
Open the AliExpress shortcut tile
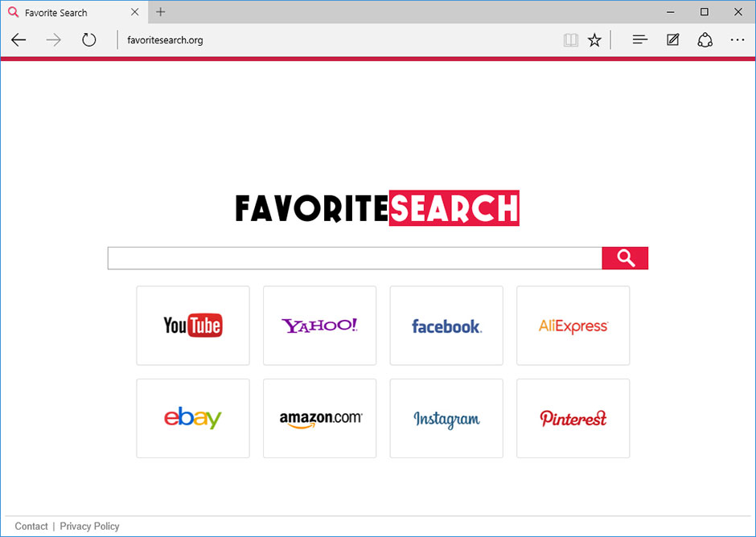pos(573,326)
